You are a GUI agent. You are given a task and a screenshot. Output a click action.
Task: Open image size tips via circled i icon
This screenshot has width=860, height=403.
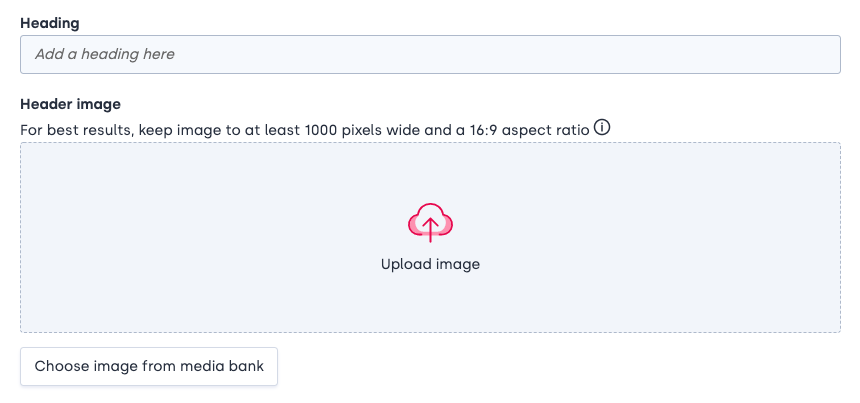tap(602, 129)
